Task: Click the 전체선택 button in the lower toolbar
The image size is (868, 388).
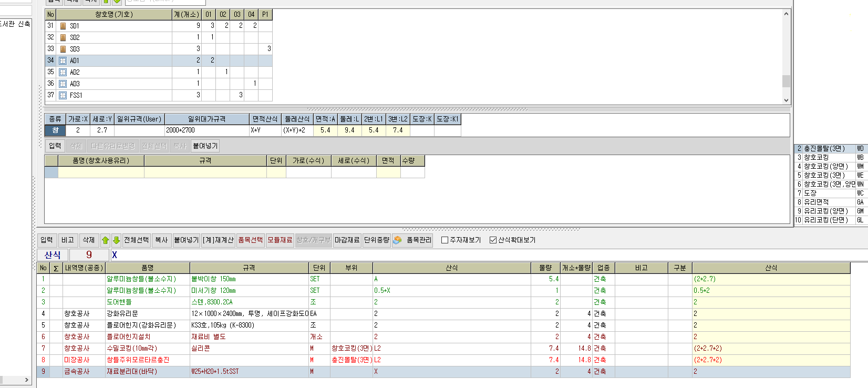Action: (137, 240)
